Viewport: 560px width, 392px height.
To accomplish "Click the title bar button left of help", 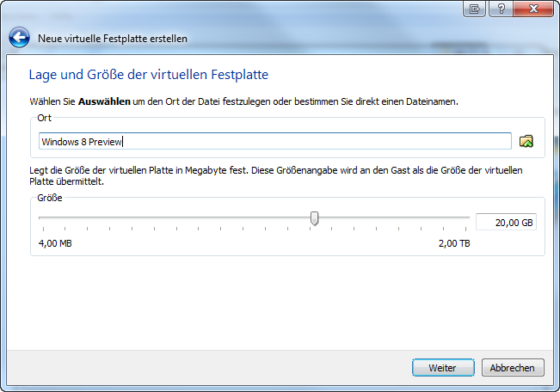I will tap(474, 9).
